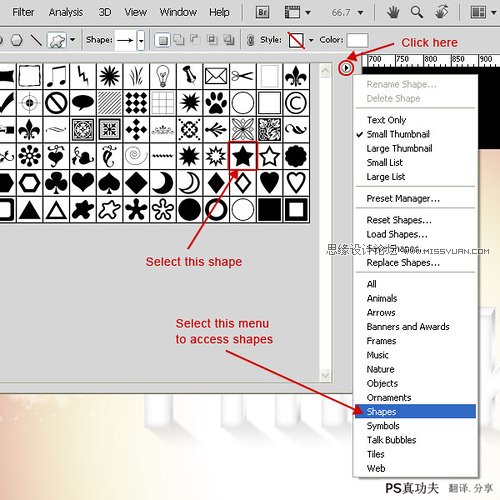Screen dimensions: 500x500
Task: Choose the paw print shape thumbnail
Action: (x=216, y=103)
